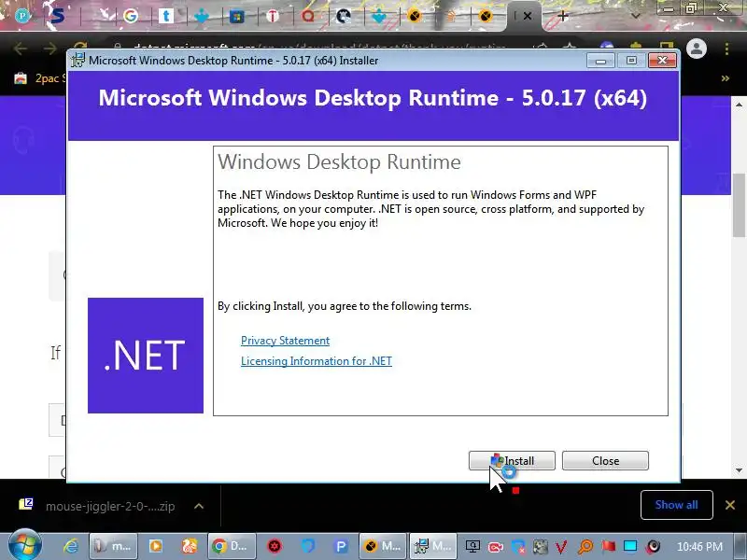Switch to the red T Chrome tab

click(x=272, y=17)
